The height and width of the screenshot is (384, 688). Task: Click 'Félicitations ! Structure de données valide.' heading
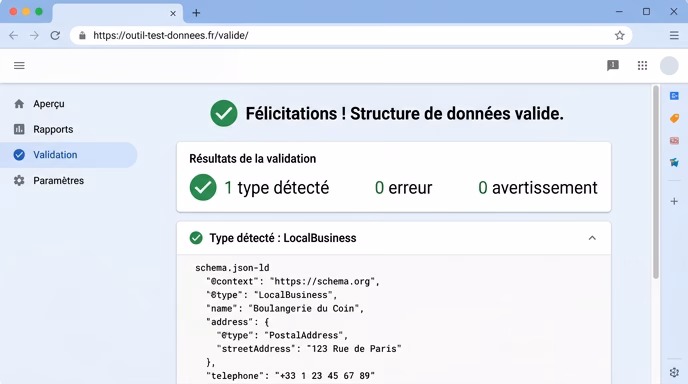404,114
